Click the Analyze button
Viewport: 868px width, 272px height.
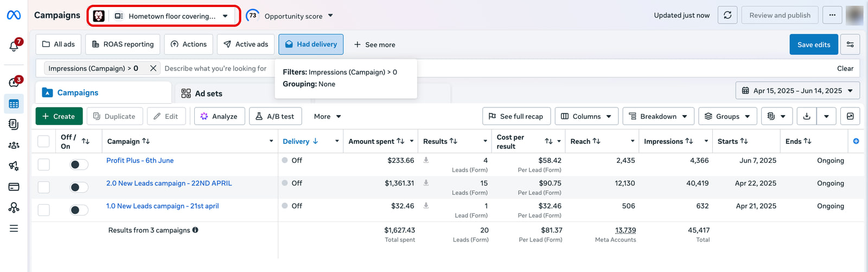[219, 116]
